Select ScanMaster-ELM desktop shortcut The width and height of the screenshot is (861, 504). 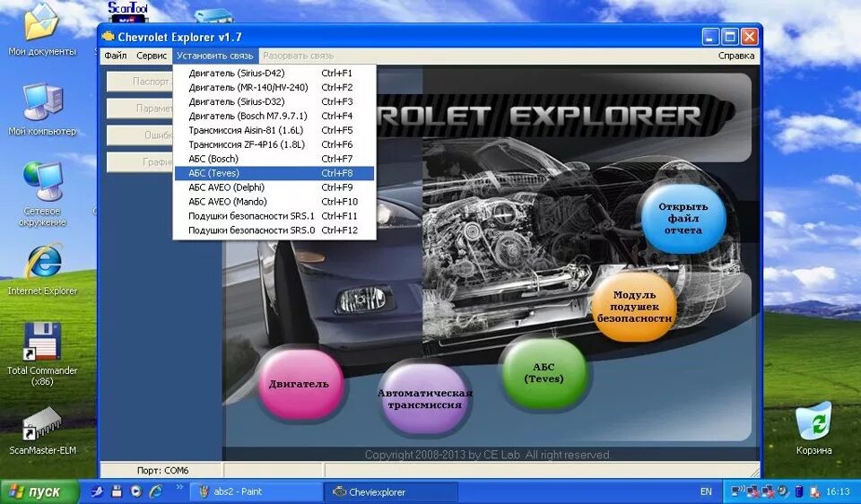[x=42, y=431]
